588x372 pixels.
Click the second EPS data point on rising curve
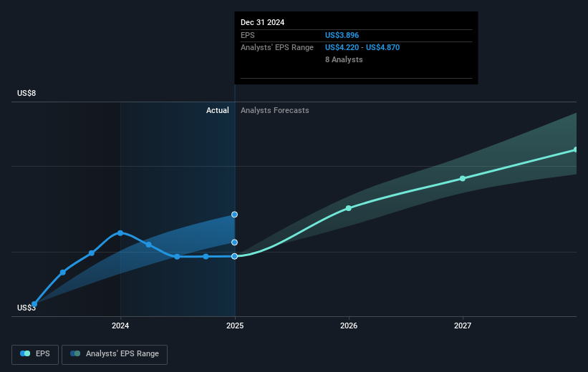click(63, 273)
